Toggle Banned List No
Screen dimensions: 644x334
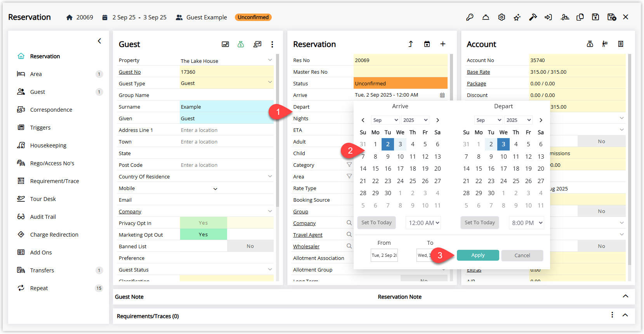click(x=250, y=246)
